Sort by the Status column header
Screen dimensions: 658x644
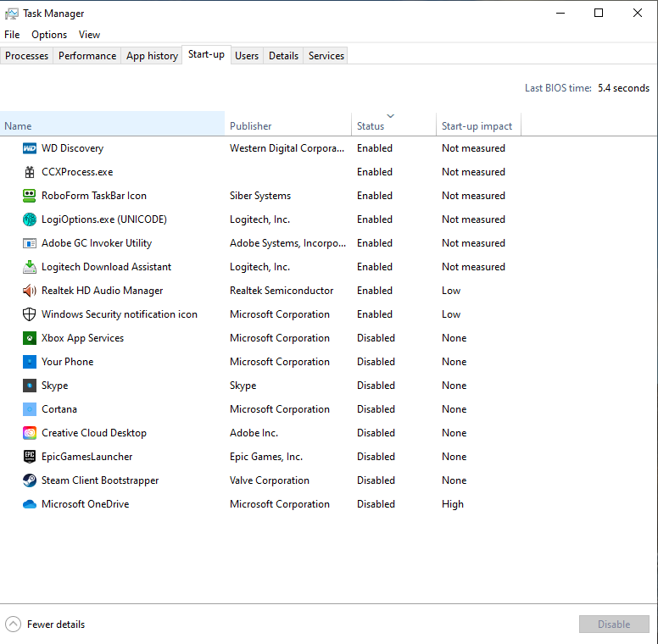pos(393,124)
